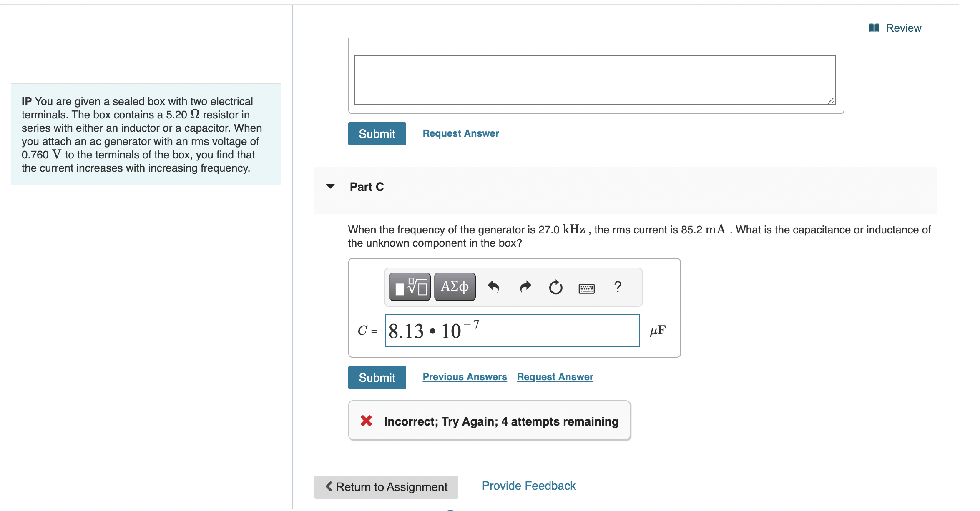
Task: Click the text area resize handle
Action: tap(830, 100)
